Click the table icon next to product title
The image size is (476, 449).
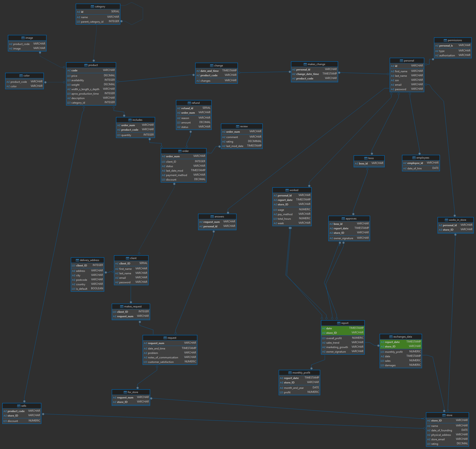[86, 65]
